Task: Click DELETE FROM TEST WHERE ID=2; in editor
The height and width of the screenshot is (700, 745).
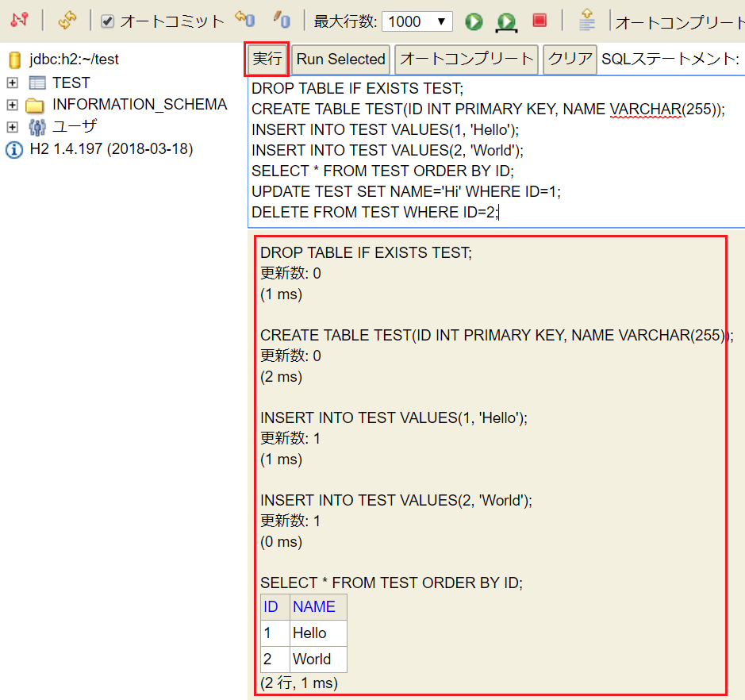Action: [375, 213]
